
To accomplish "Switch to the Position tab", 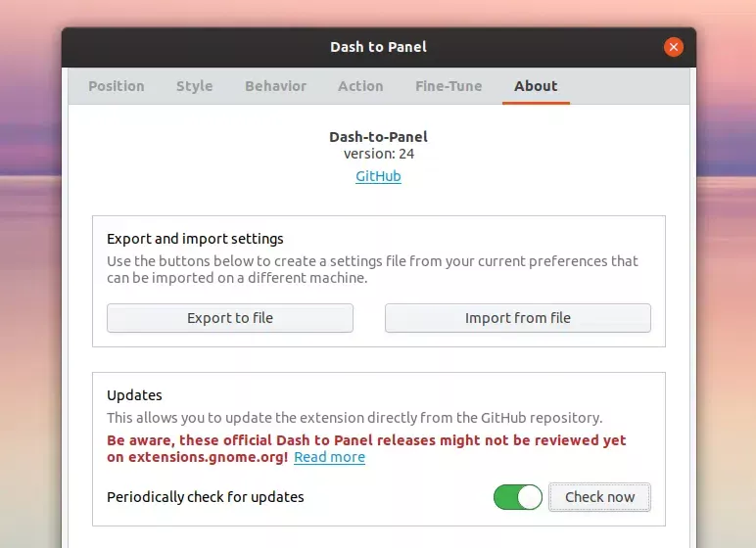I will pos(117,86).
